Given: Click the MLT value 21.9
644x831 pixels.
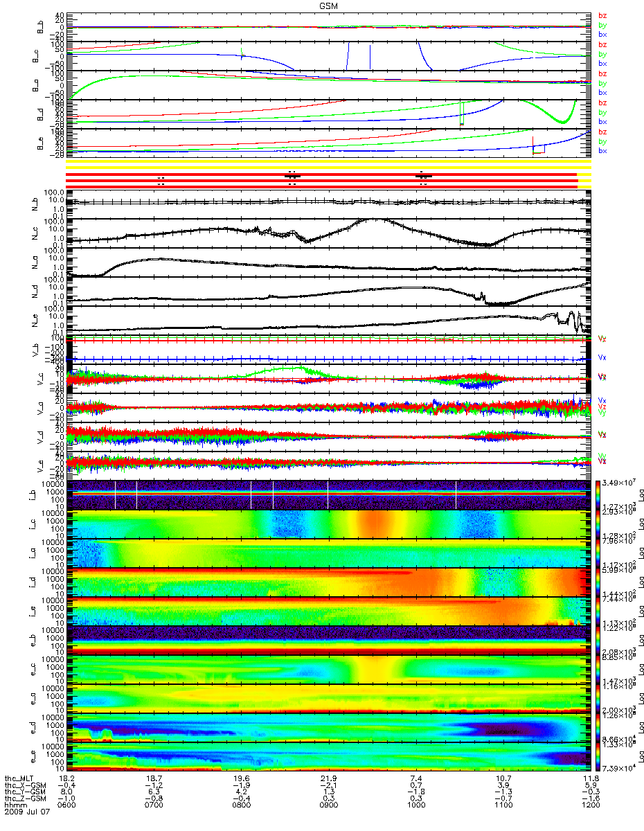Looking at the screenshot, I should tap(328, 778).
